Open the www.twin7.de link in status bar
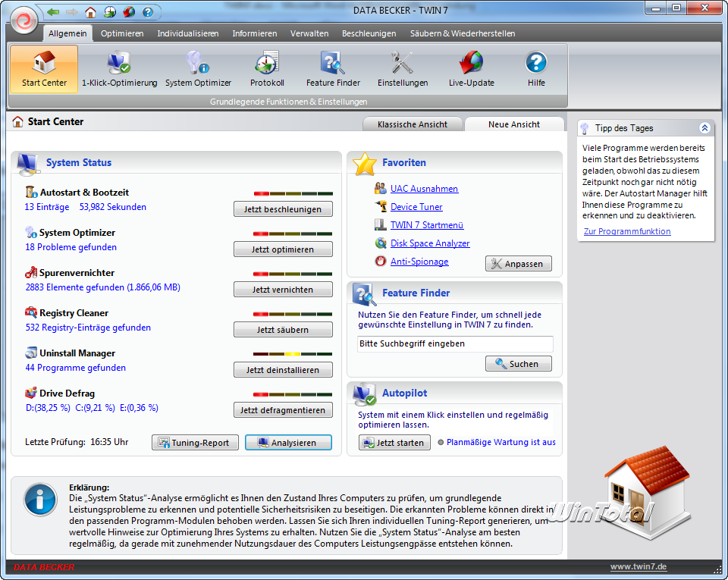The image size is (728, 580). click(639, 566)
